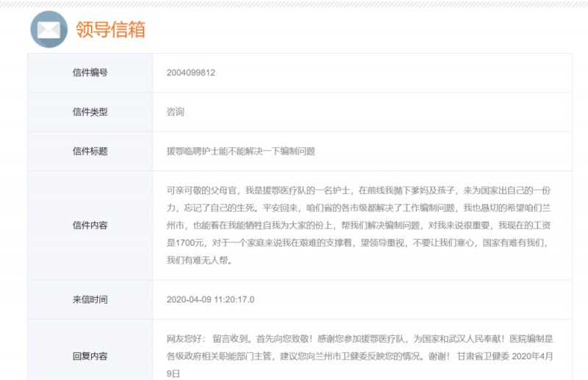Click the 咨询 letter type value

click(175, 112)
